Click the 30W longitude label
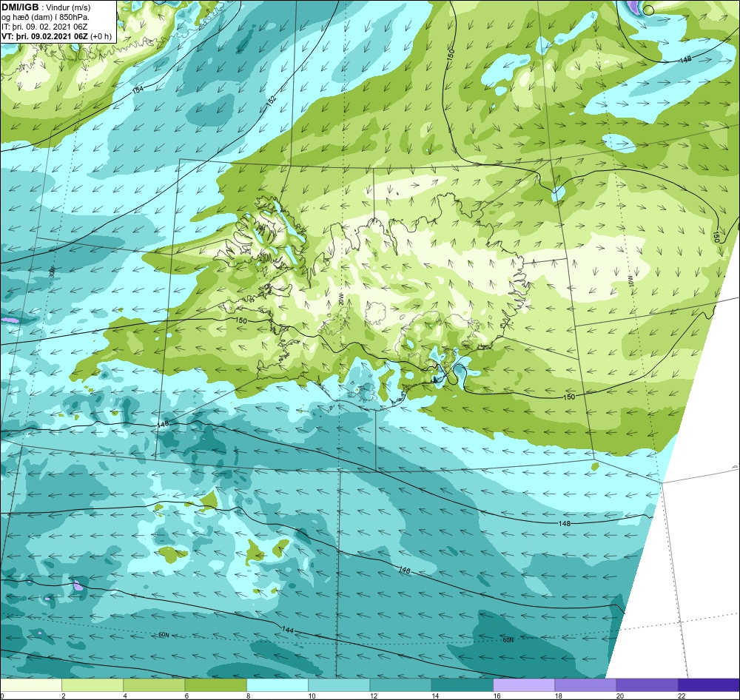 click(52, 272)
